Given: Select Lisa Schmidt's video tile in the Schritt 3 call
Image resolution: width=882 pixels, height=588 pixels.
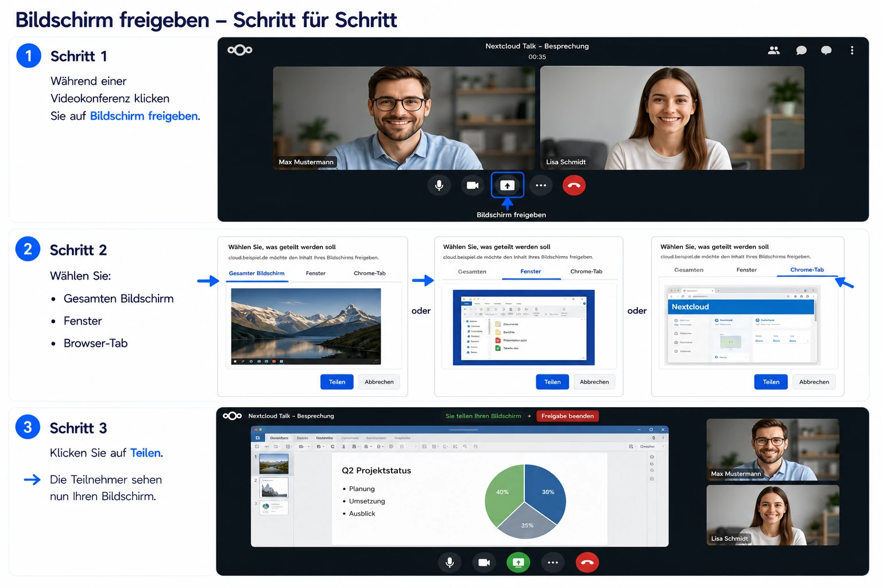Looking at the screenshot, I should coord(773,515).
